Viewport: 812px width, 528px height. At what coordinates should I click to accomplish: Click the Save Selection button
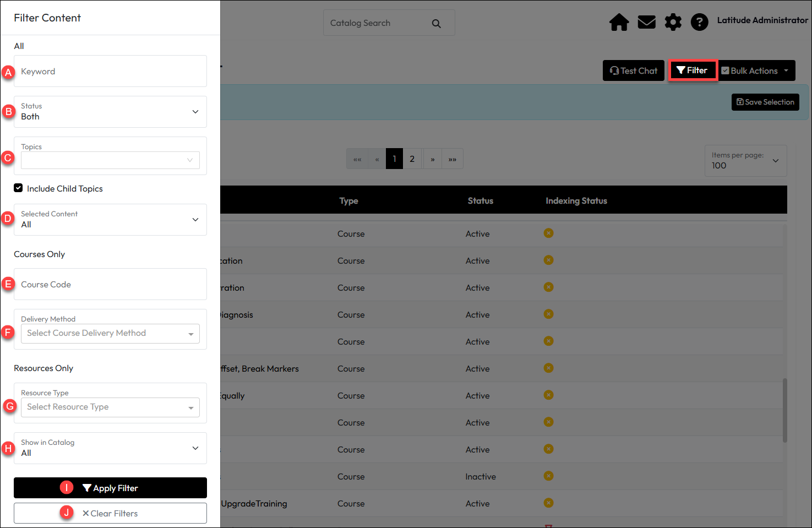click(765, 102)
